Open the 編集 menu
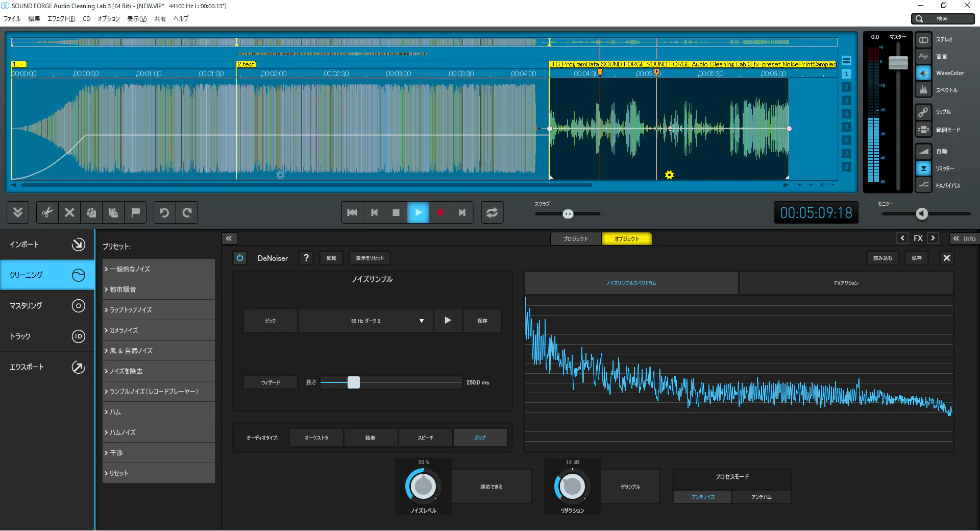 [x=34, y=19]
